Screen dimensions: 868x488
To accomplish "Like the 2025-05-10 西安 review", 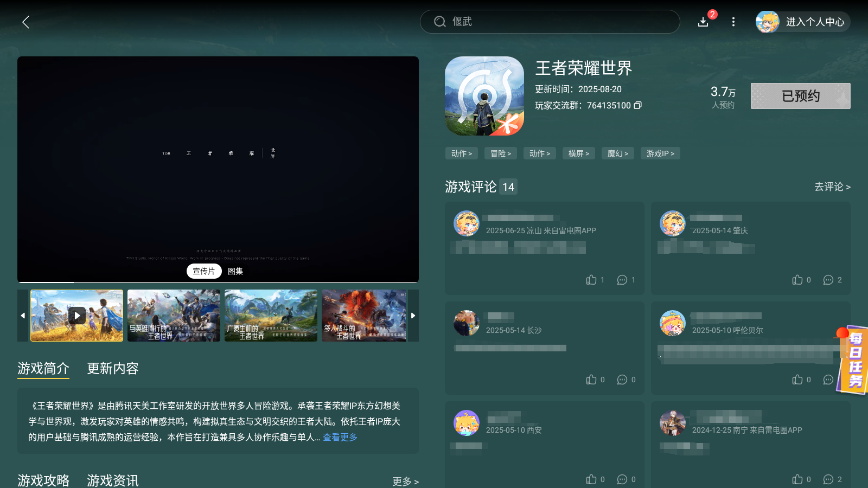I will pos(591,479).
